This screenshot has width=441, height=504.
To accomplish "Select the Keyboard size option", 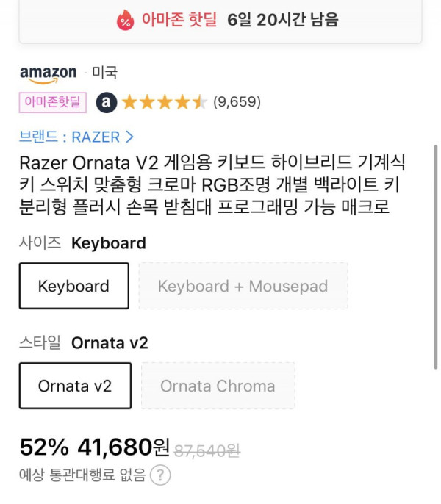I will click(74, 286).
